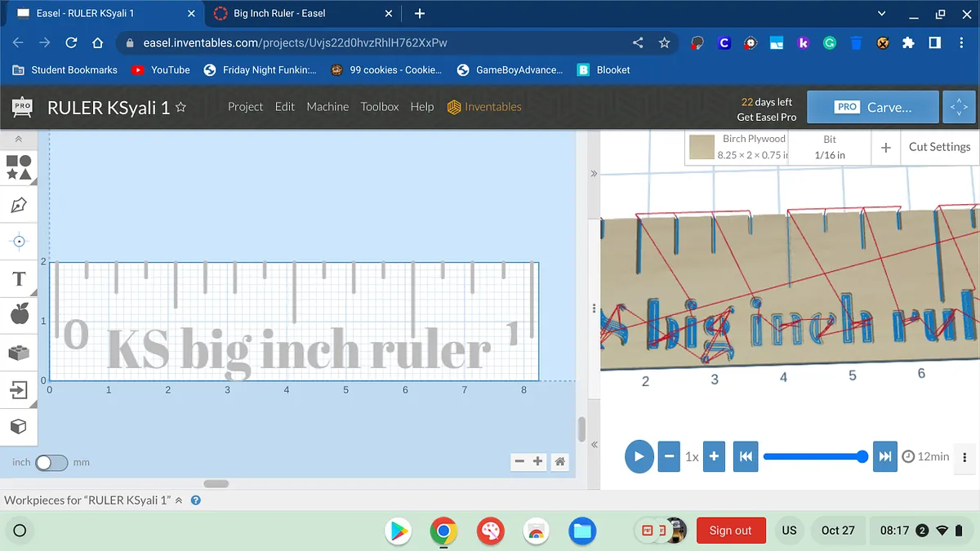Expand Workpieces panel chevron
980x551 pixels.
pos(179,500)
